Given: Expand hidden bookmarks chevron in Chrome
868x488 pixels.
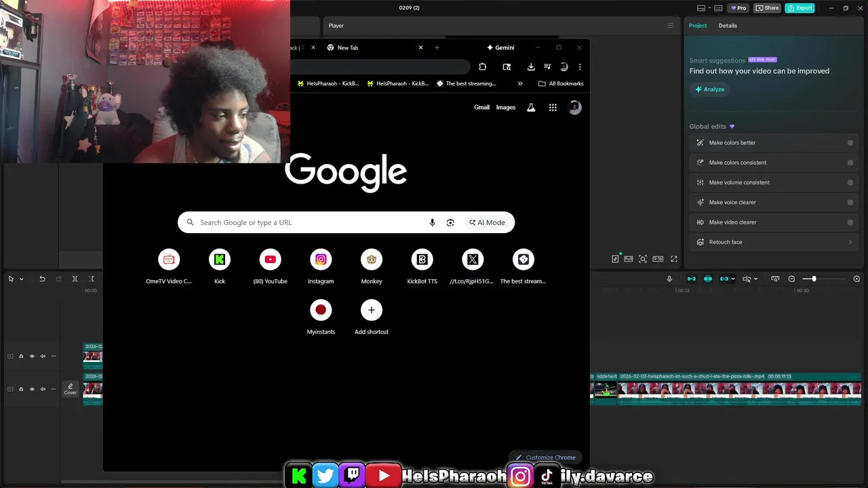Looking at the screenshot, I should 520,83.
